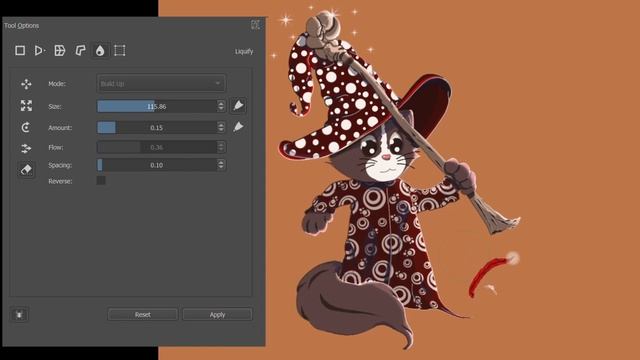640x360 pixels.
Task: Adjust the Flow spinner arrows
Action: [x=221, y=147]
